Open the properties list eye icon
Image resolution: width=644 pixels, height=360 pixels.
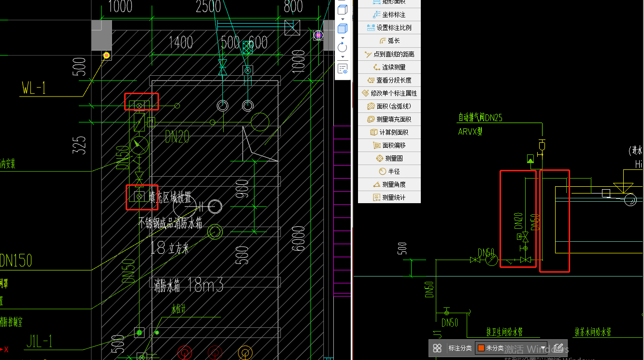343,68
